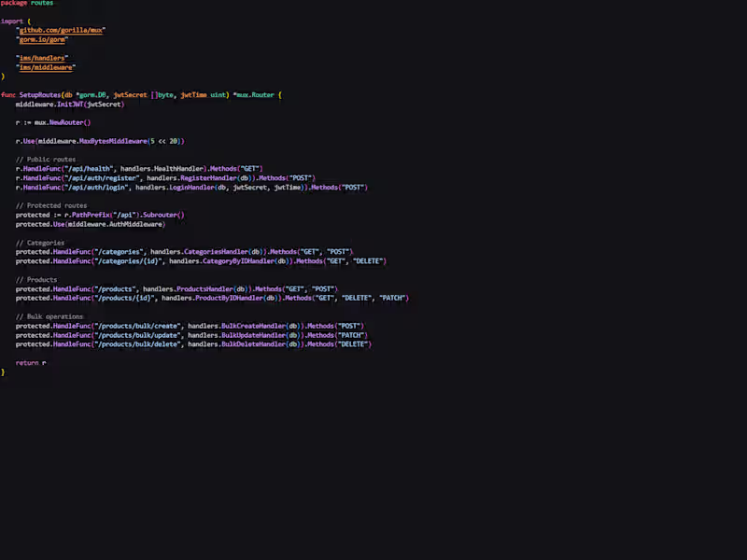
Task: Click the PathPrefix("/api").Subrouter() line
Action: pos(100,215)
